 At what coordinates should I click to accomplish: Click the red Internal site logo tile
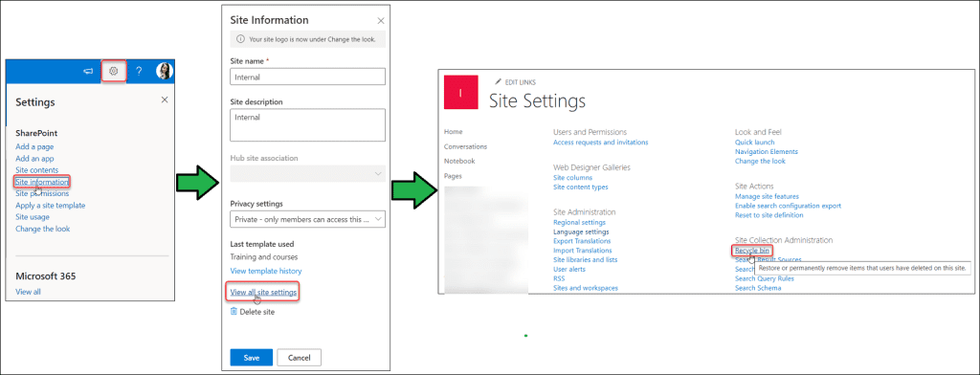pyautogui.click(x=460, y=93)
